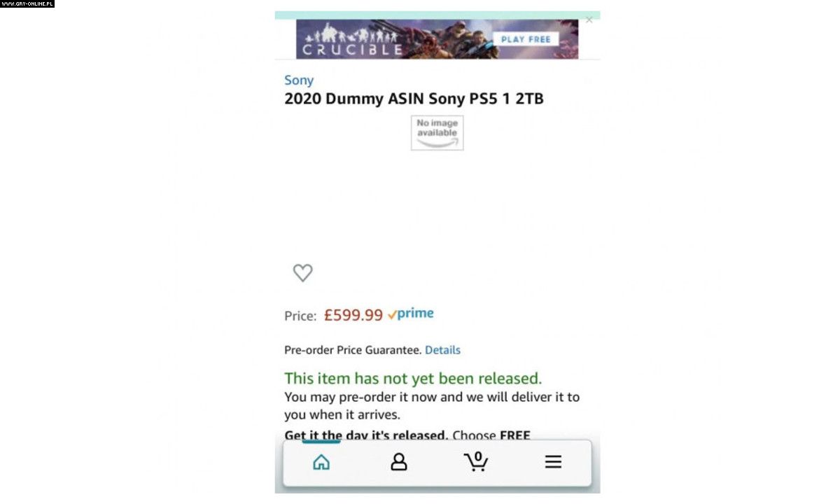This screenshot has height=504, width=840.
Task: Open the hamburger menu icon
Action: [x=553, y=462]
